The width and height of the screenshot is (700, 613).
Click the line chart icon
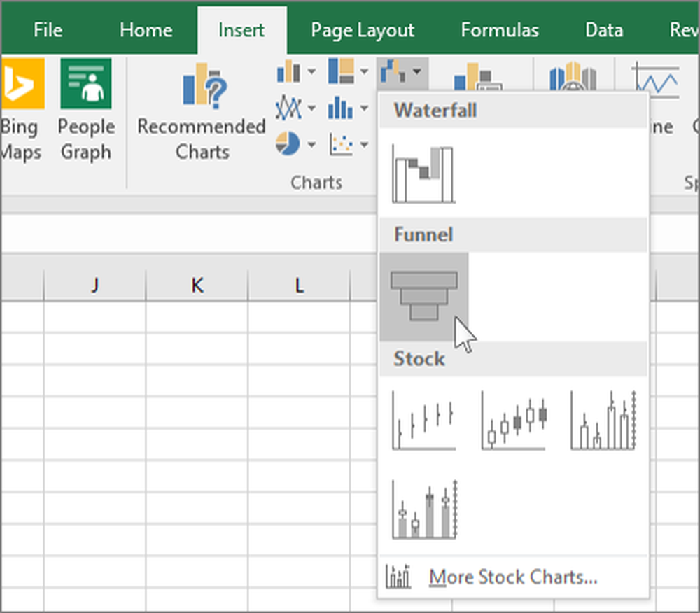[x=288, y=108]
